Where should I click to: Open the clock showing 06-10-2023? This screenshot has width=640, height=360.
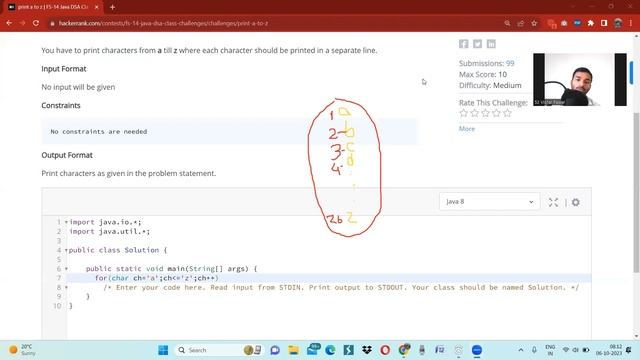click(x=609, y=350)
